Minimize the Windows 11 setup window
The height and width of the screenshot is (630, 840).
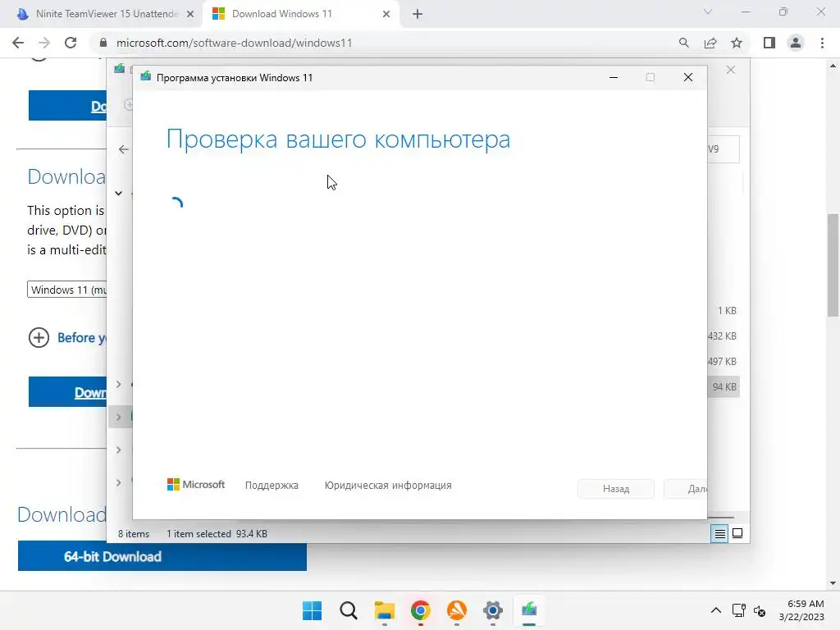point(614,78)
